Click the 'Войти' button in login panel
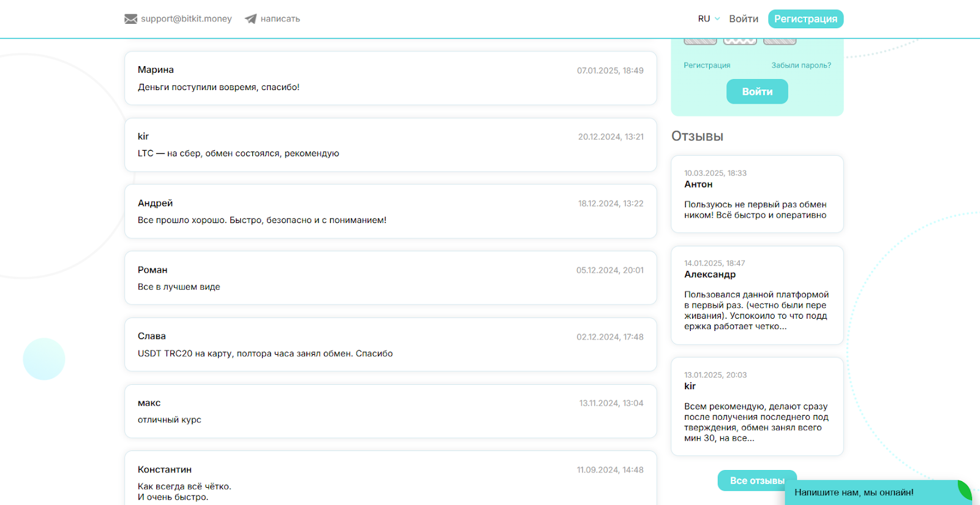Viewport: 980px width, 505px height. pos(757,91)
